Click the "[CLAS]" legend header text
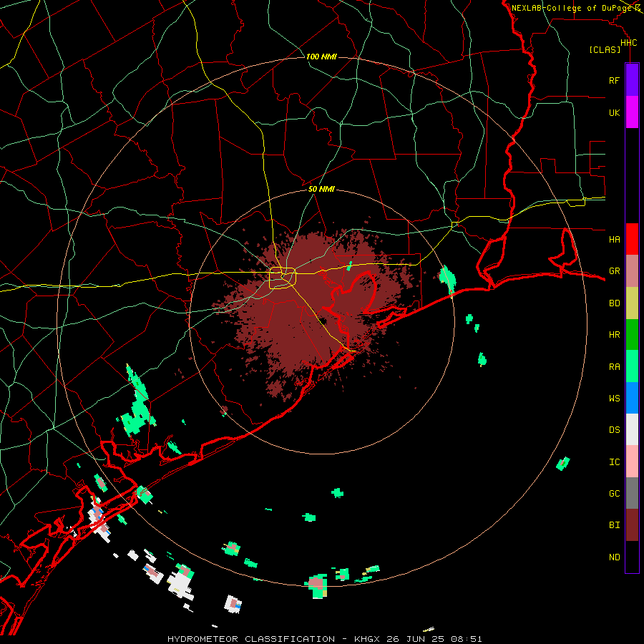This screenshot has height=644, width=644. coord(605,49)
